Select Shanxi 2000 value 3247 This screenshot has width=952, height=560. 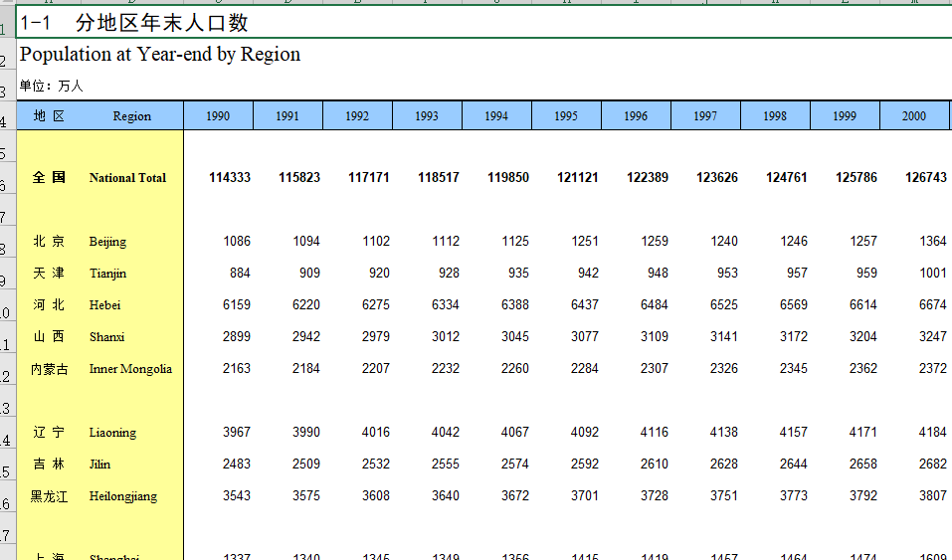click(932, 336)
